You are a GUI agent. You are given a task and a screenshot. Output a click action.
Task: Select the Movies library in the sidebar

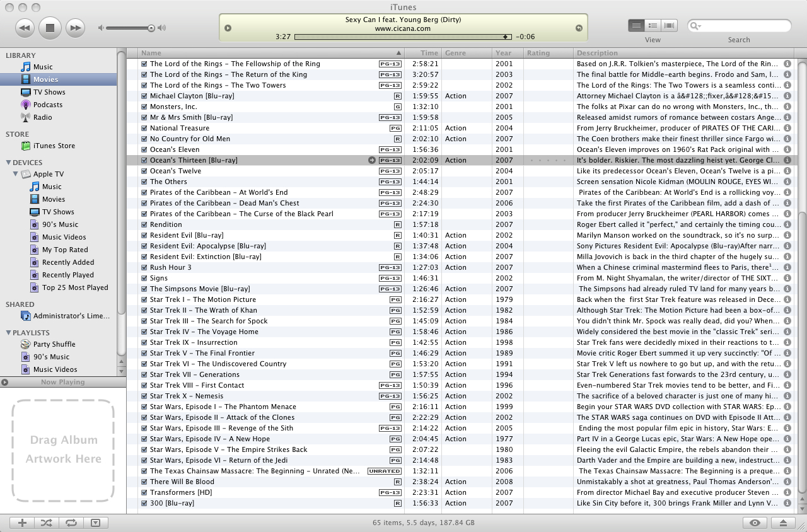[45, 79]
